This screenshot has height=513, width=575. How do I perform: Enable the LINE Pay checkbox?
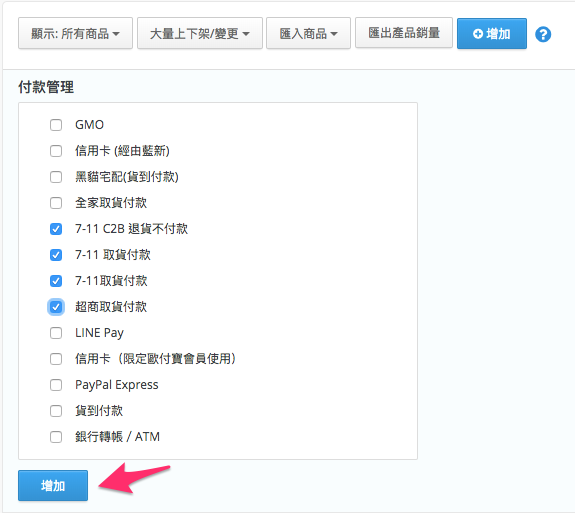click(x=56, y=333)
